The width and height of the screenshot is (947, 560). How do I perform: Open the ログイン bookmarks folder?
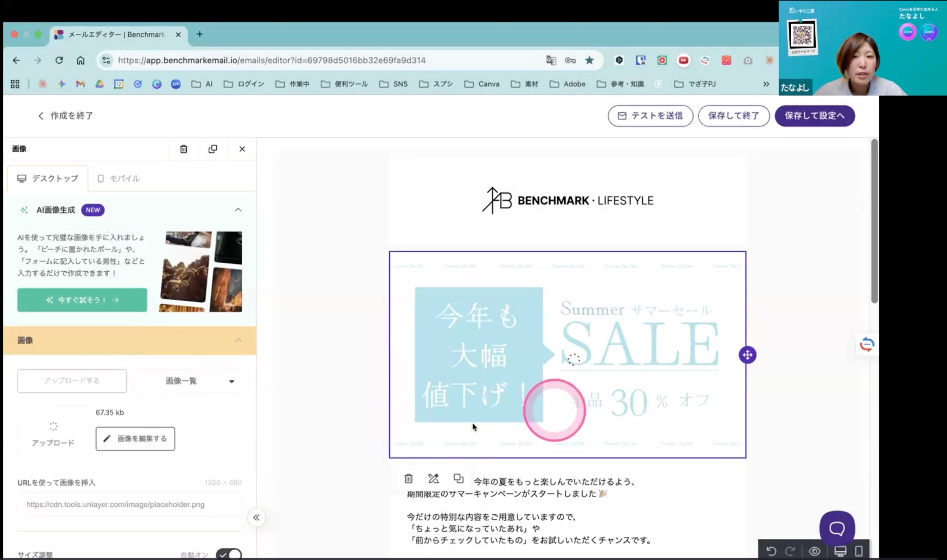[244, 84]
